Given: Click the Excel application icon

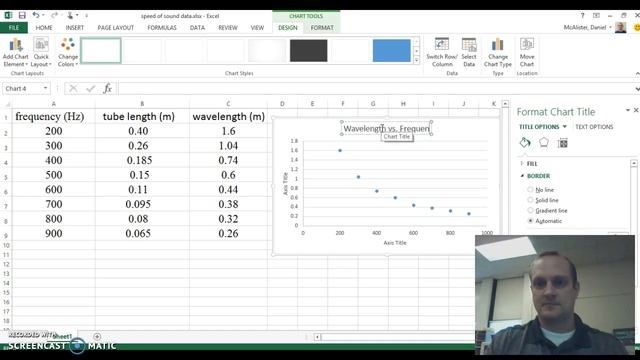Looking at the screenshot, I should (8, 16).
